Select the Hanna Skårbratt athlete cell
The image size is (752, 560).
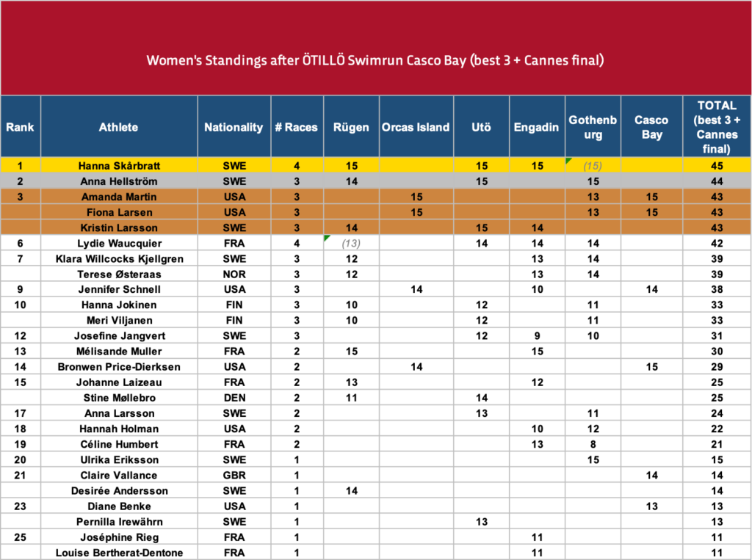tap(119, 165)
